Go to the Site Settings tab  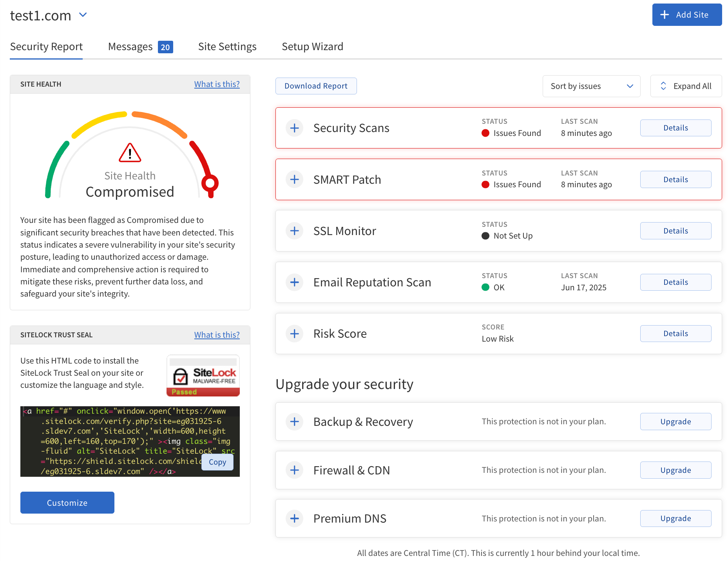click(x=227, y=47)
